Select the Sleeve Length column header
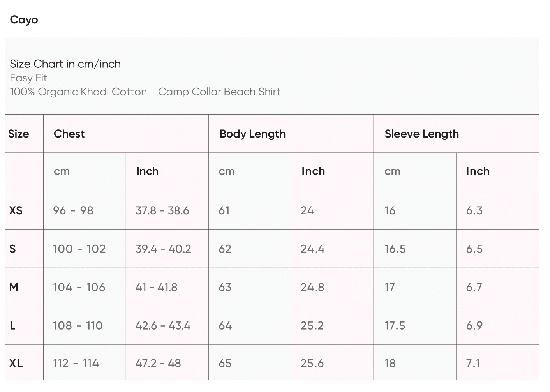Viewport: 550px width, 392px height. 421,134
